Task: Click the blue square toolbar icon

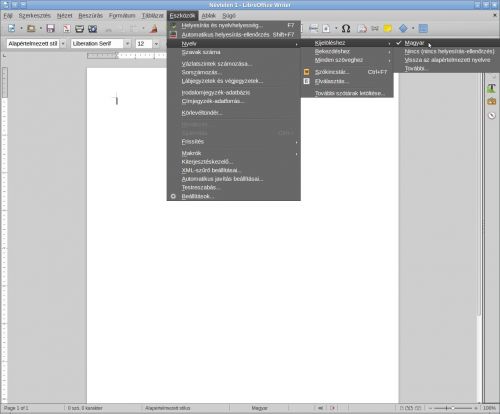Action: coord(423,29)
